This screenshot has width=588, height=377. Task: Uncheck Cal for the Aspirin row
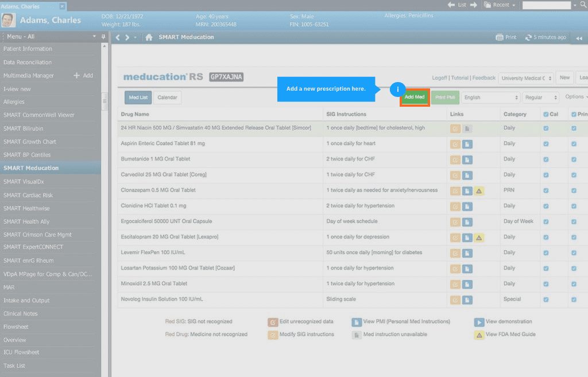point(546,143)
